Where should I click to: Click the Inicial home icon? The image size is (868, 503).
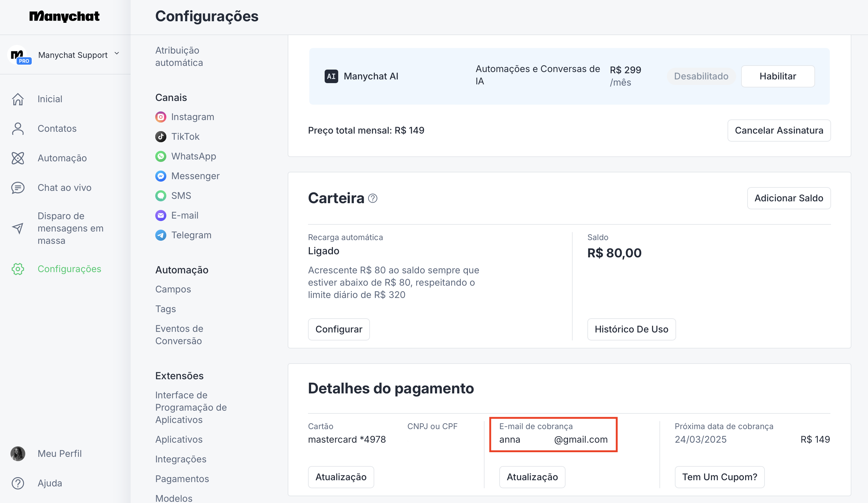[18, 99]
